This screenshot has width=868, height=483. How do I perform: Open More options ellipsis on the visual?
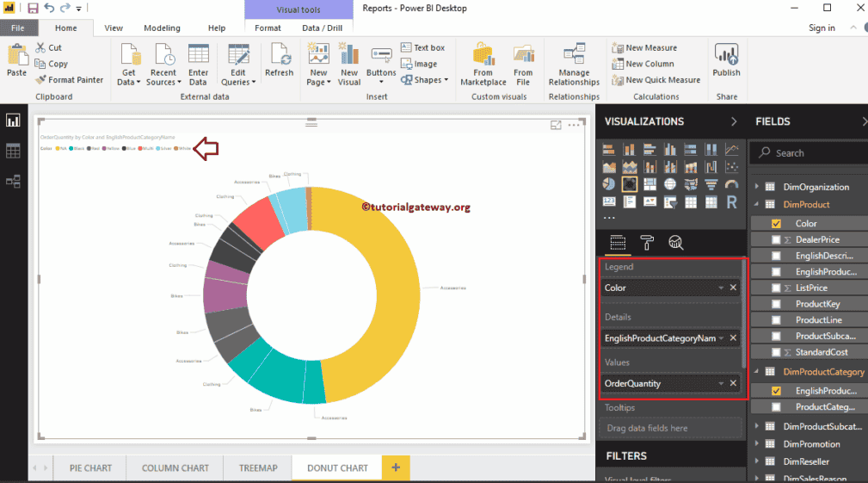click(574, 125)
